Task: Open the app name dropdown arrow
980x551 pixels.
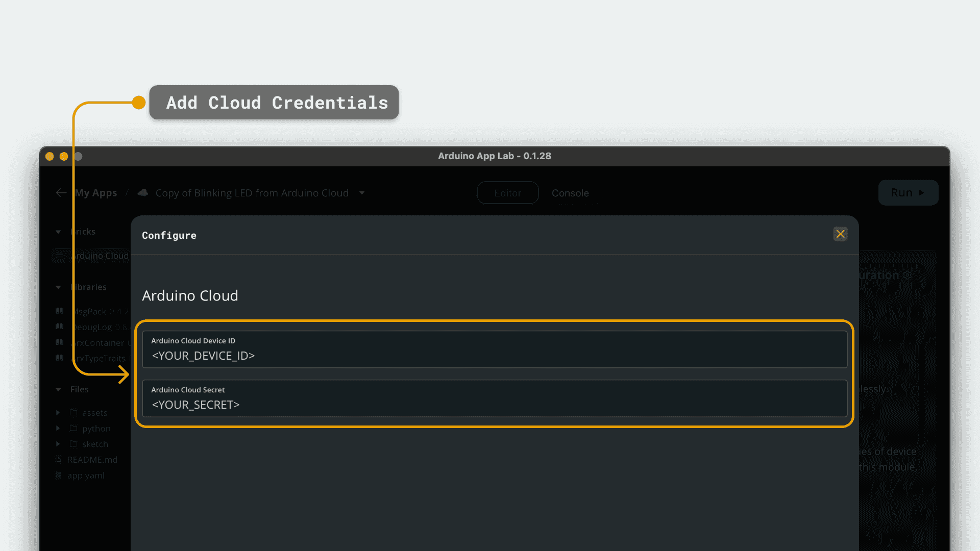Action: 362,193
